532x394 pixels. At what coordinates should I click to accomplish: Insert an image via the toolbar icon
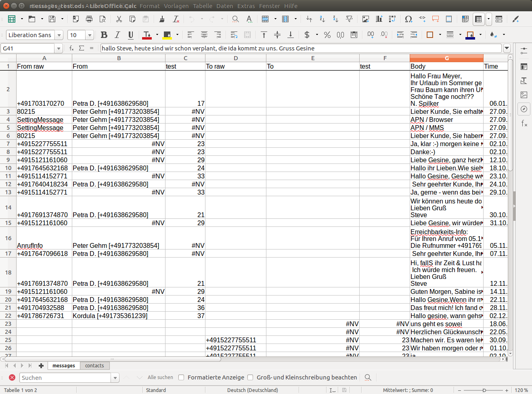coord(366,19)
